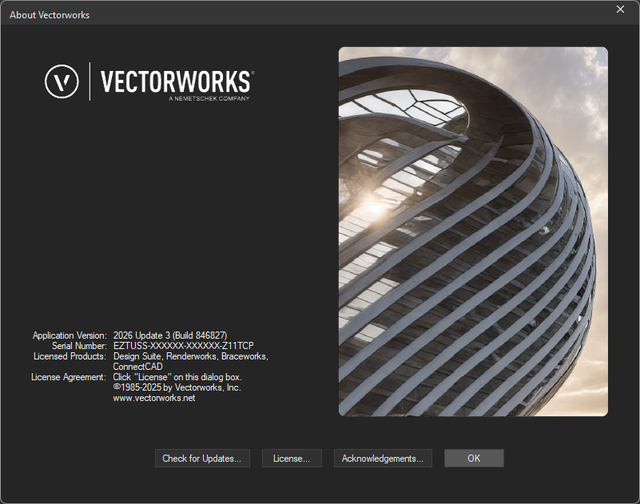Click the Design Suite, Renderworks licensed products line

(191, 356)
